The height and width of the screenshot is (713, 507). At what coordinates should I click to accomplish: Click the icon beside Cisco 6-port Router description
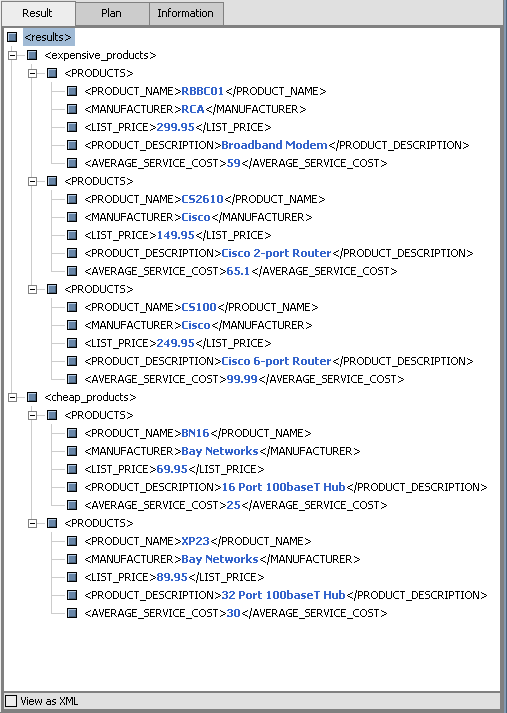72,361
